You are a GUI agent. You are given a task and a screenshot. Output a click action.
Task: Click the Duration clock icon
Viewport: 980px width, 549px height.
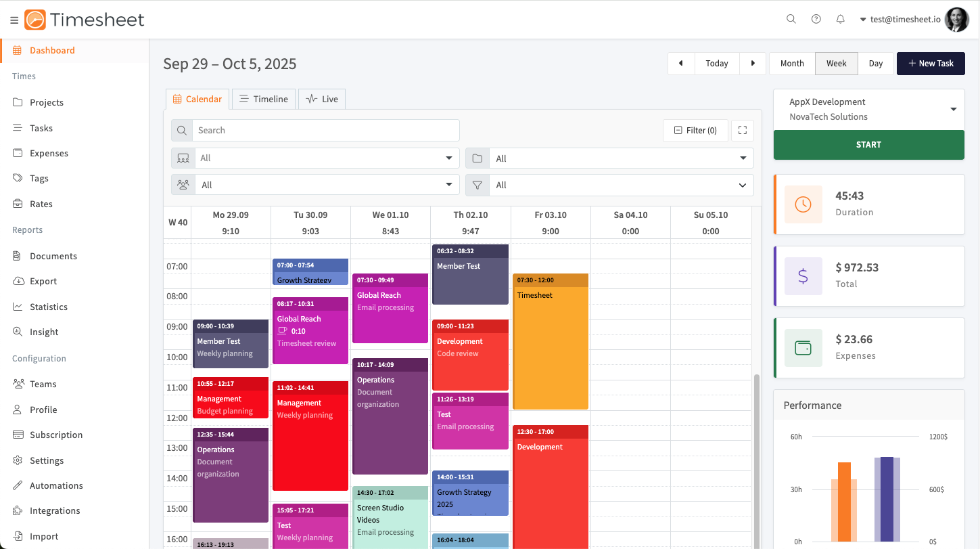pos(803,204)
